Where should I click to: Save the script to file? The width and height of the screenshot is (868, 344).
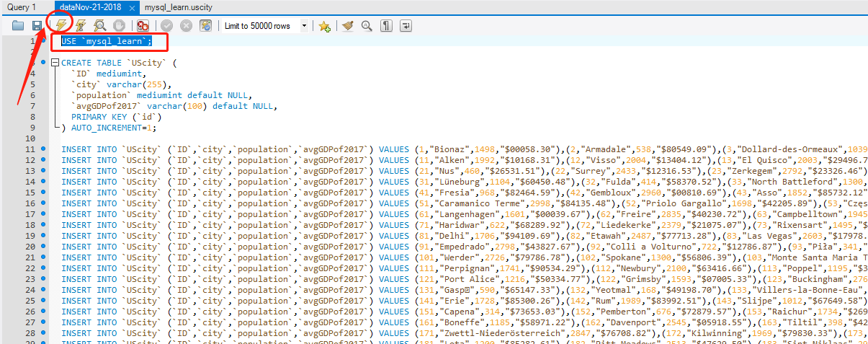[x=37, y=26]
